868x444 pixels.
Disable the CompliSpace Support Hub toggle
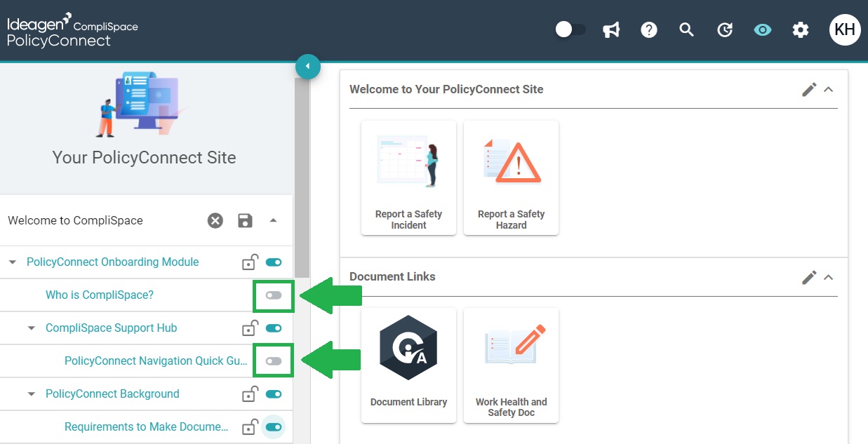point(274,328)
